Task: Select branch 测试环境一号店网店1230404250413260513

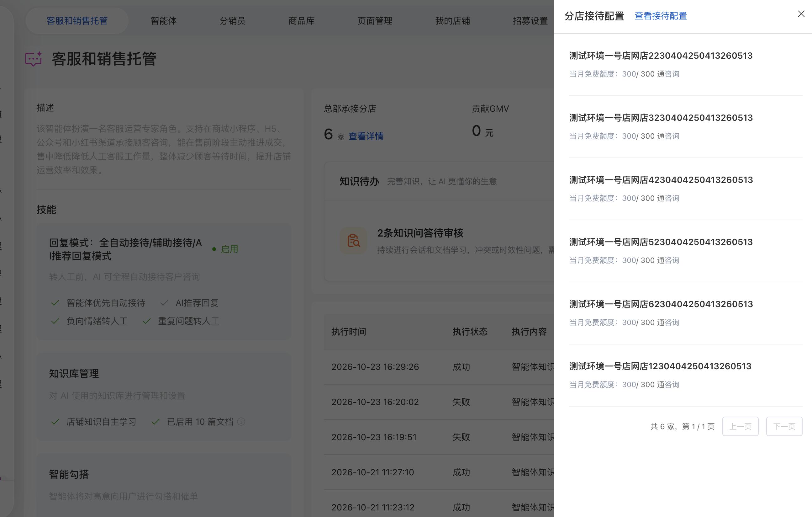Action: click(x=686, y=375)
